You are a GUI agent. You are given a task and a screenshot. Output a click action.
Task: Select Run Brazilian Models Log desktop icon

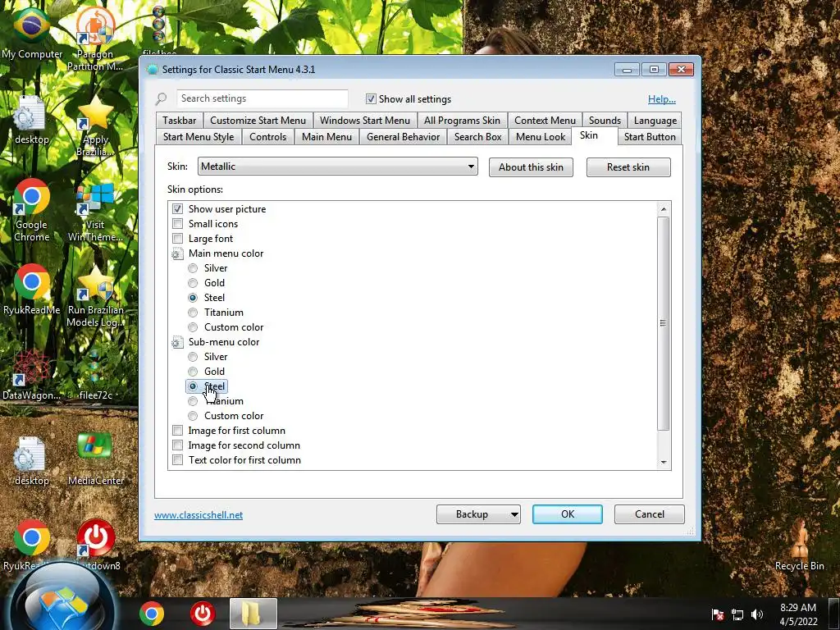tap(95, 294)
